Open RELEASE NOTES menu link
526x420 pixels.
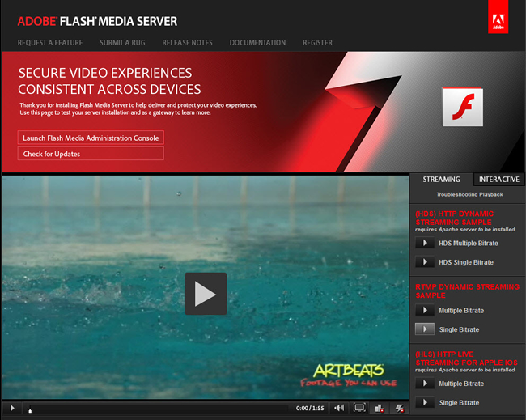tap(187, 43)
